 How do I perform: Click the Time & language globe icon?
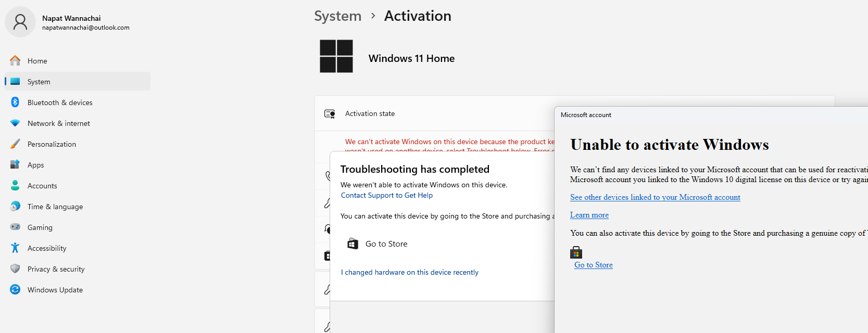coord(15,207)
